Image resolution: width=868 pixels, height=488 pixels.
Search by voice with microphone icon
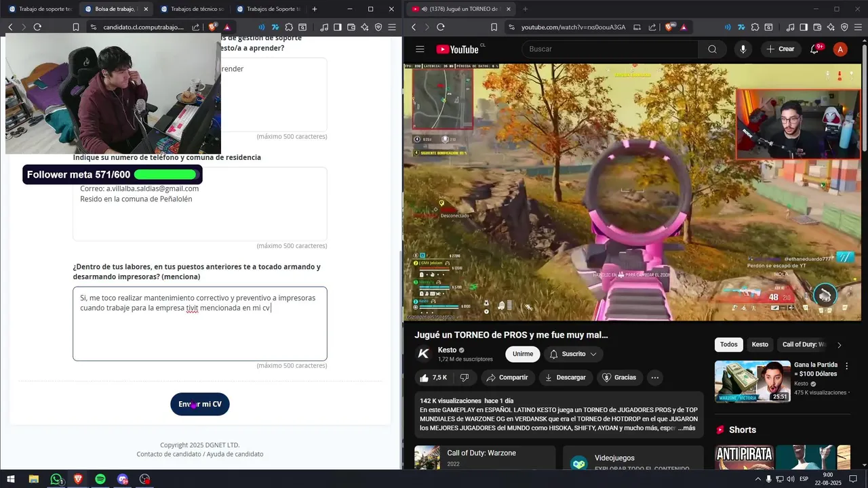click(743, 49)
